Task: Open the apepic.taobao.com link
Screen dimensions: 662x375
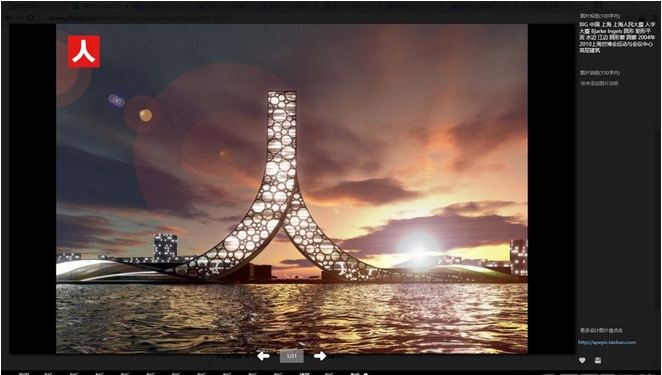Action: click(607, 342)
